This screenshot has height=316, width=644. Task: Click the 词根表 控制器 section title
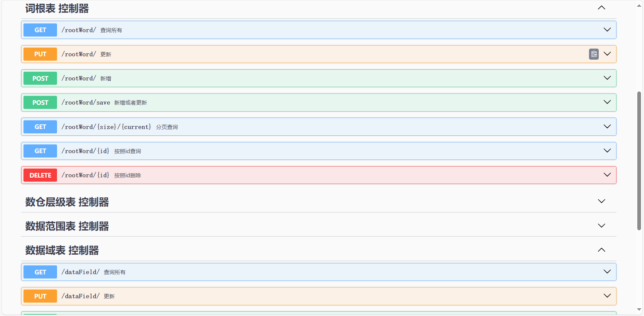click(56, 8)
